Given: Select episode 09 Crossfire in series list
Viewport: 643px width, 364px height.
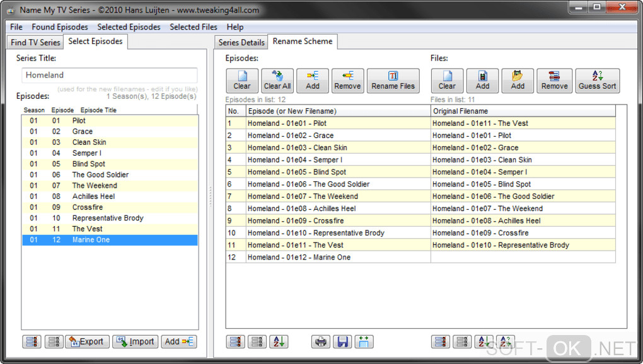Looking at the screenshot, I should [110, 207].
